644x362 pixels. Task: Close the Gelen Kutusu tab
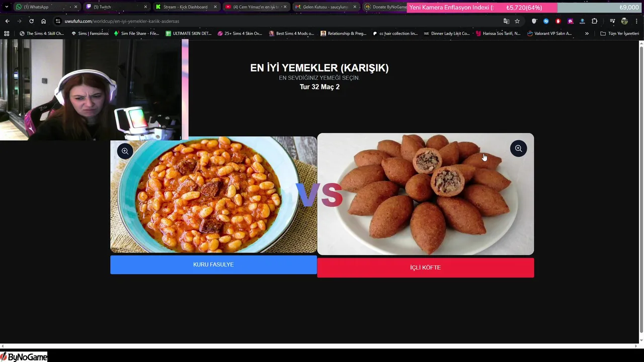355,7
